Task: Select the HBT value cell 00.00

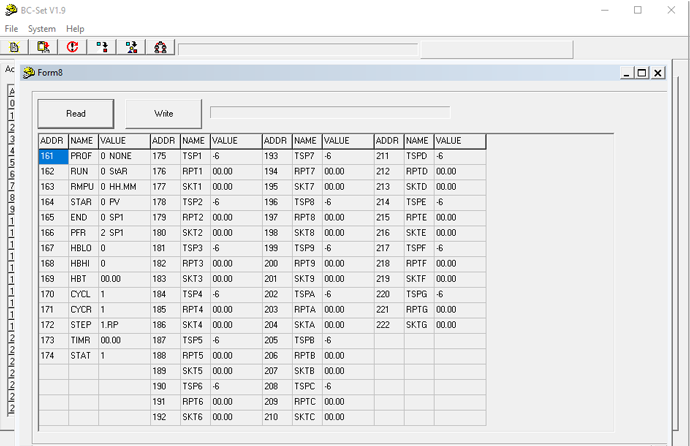Action: click(124, 279)
